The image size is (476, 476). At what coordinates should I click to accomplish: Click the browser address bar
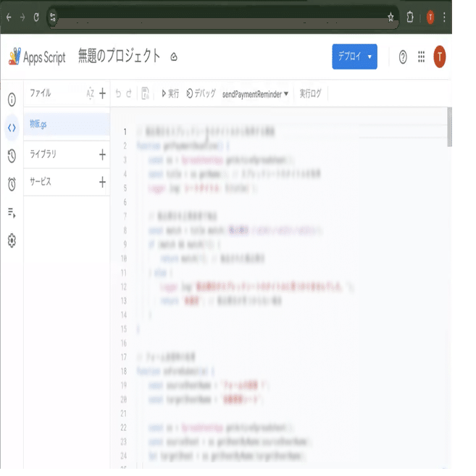222,17
